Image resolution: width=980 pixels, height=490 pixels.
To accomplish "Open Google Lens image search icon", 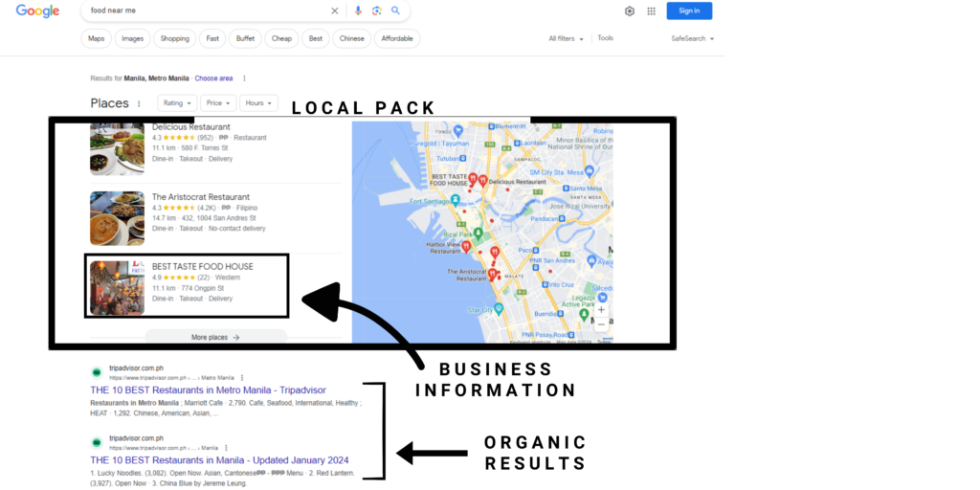I will click(376, 11).
